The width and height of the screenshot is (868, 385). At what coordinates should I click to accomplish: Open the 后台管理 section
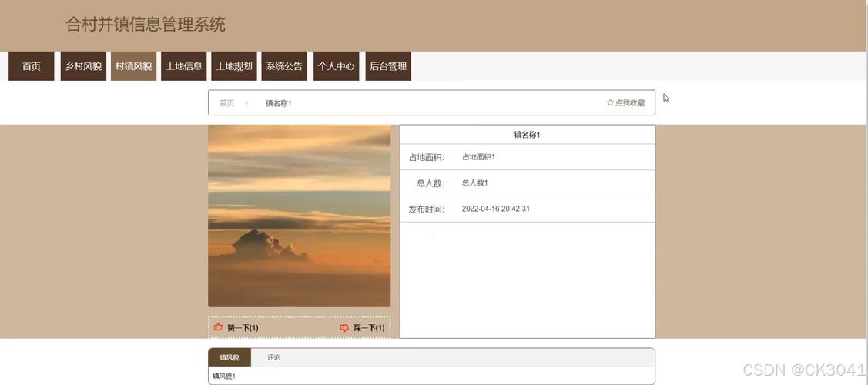point(387,66)
